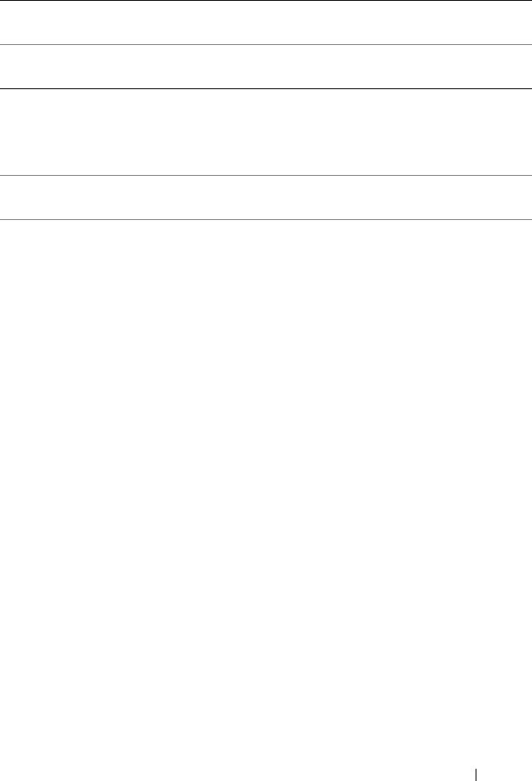532x781 pixels.
Task: Click the black top border line
Action: pos(266,1)
